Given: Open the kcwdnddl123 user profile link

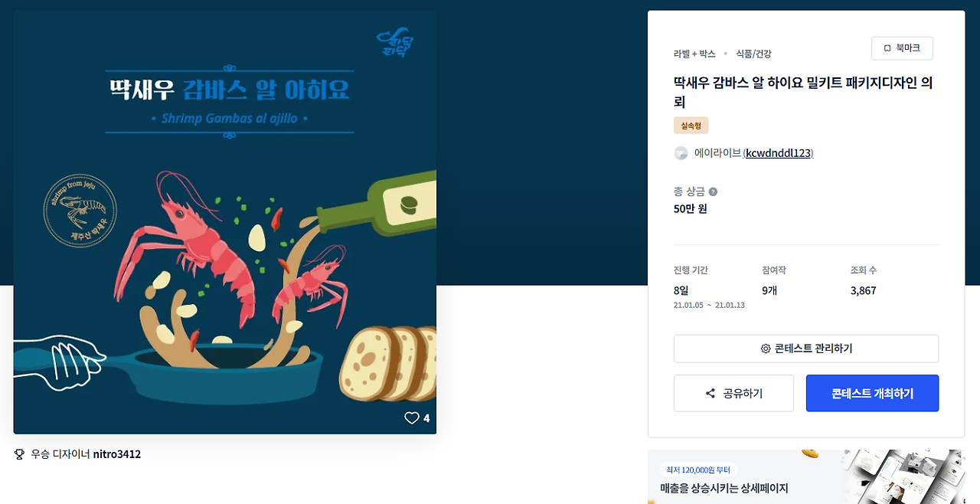Looking at the screenshot, I should (x=778, y=153).
